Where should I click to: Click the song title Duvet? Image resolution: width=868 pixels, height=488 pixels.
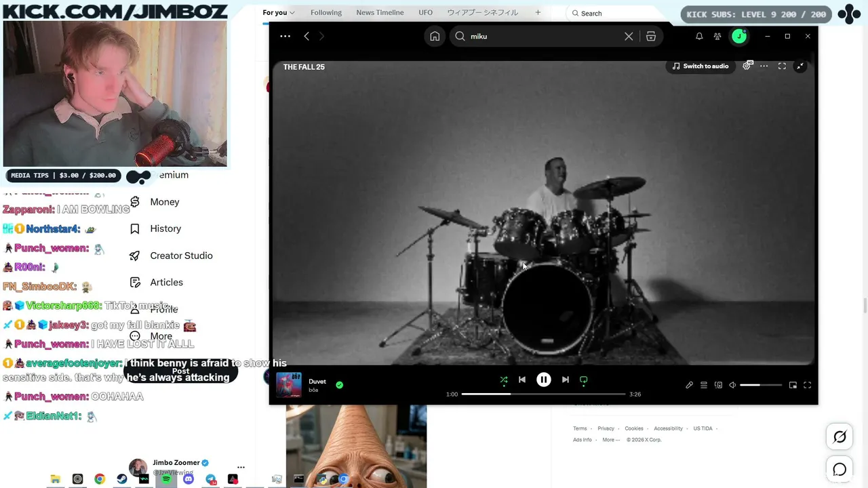(x=317, y=381)
